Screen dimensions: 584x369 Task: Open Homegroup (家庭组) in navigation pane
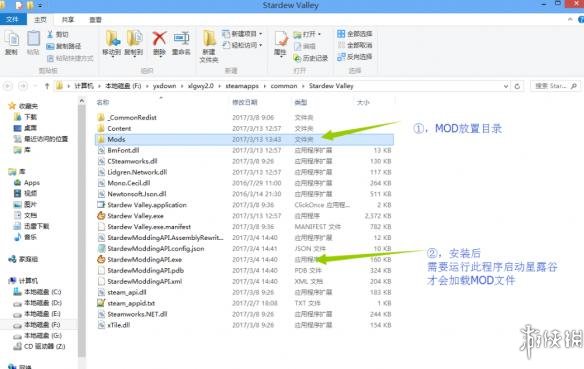click(x=23, y=259)
